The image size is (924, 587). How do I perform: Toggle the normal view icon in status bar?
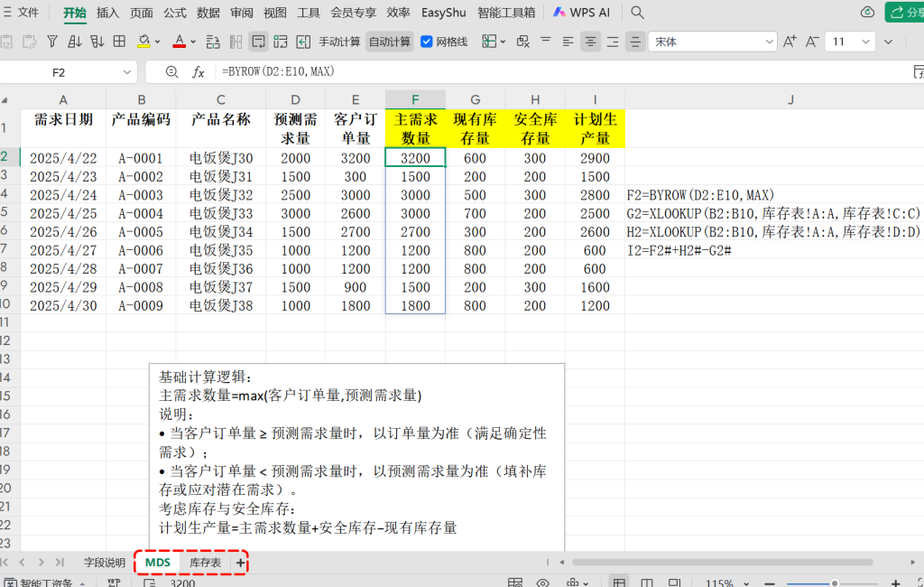(619, 582)
